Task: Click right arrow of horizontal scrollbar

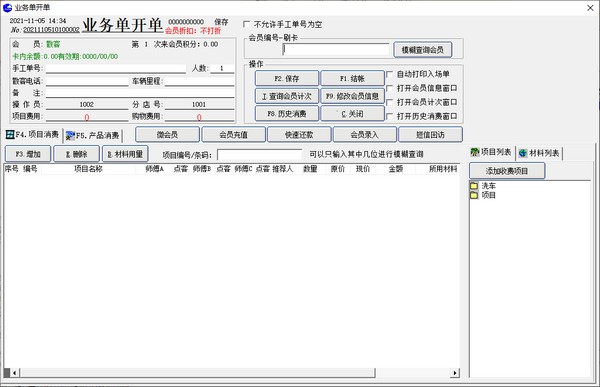Action: point(455,373)
